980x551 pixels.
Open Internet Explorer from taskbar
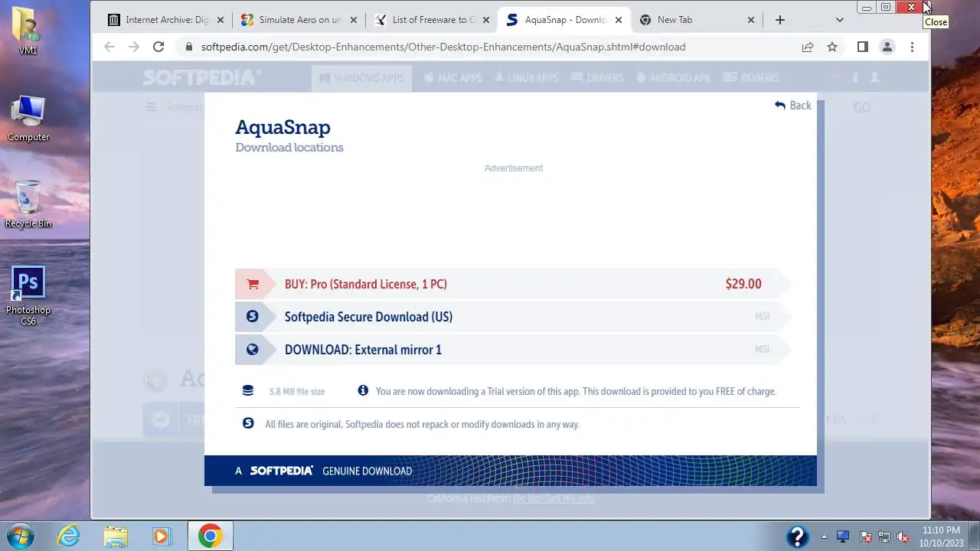click(69, 536)
